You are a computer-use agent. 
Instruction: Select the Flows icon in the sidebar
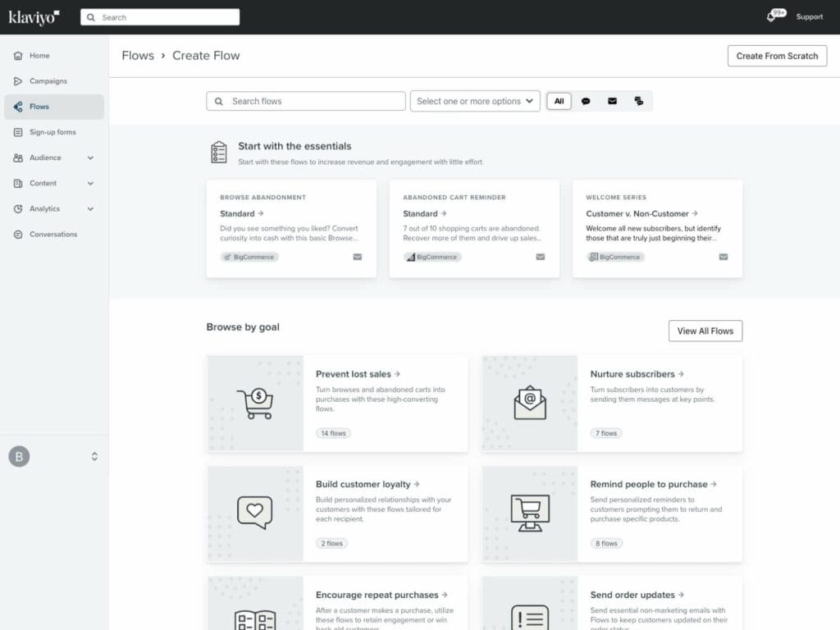(x=18, y=107)
